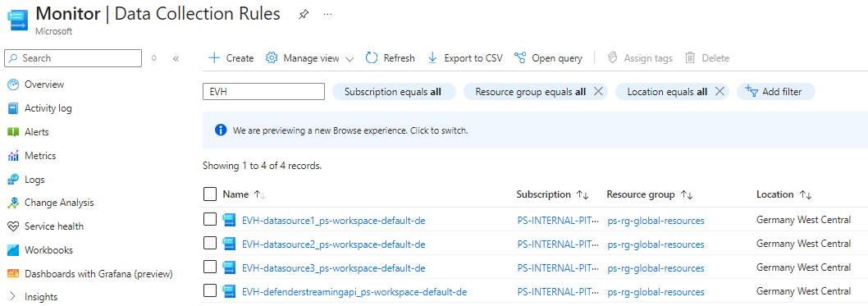
Task: Check the EVH-datasource1 row checkbox
Action: point(210,220)
